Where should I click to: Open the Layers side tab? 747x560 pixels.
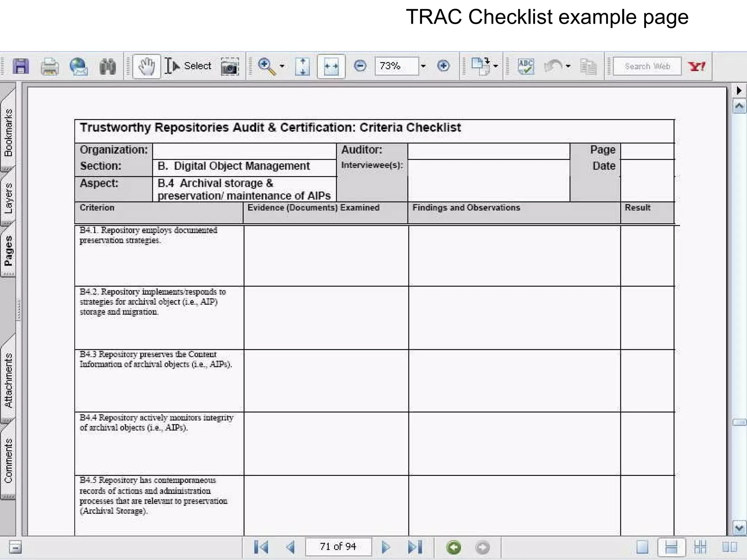8,198
